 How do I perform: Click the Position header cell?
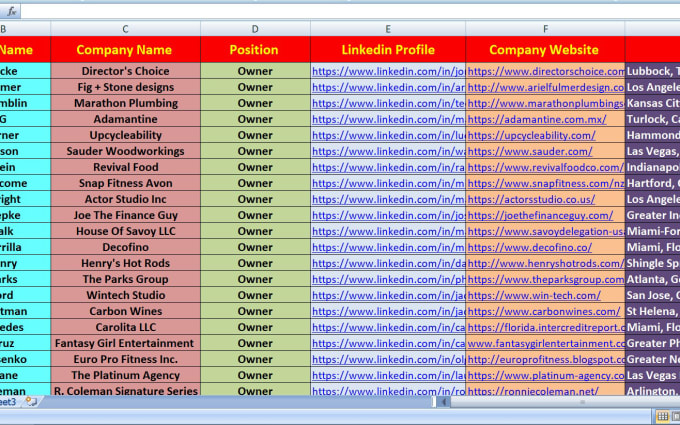(x=255, y=49)
